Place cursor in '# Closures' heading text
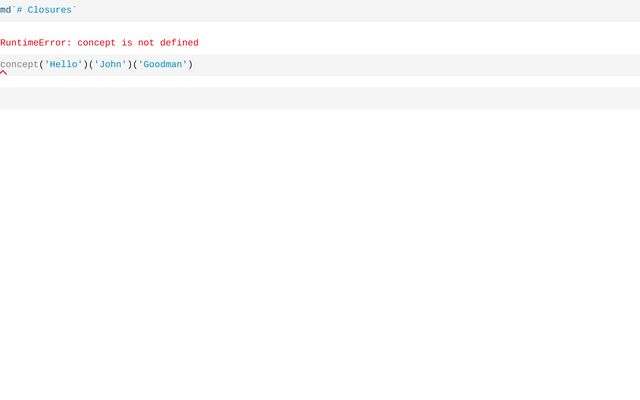The image size is (640, 400). tap(49, 10)
